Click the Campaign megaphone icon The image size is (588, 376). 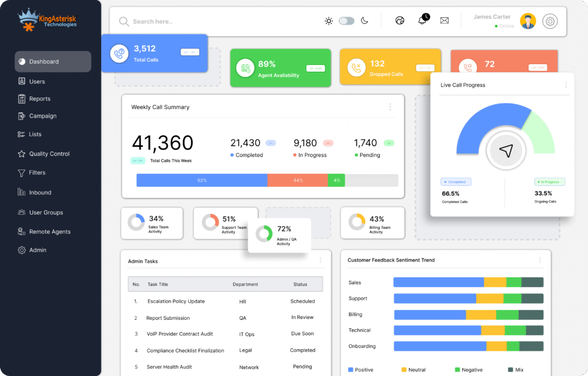(x=22, y=116)
